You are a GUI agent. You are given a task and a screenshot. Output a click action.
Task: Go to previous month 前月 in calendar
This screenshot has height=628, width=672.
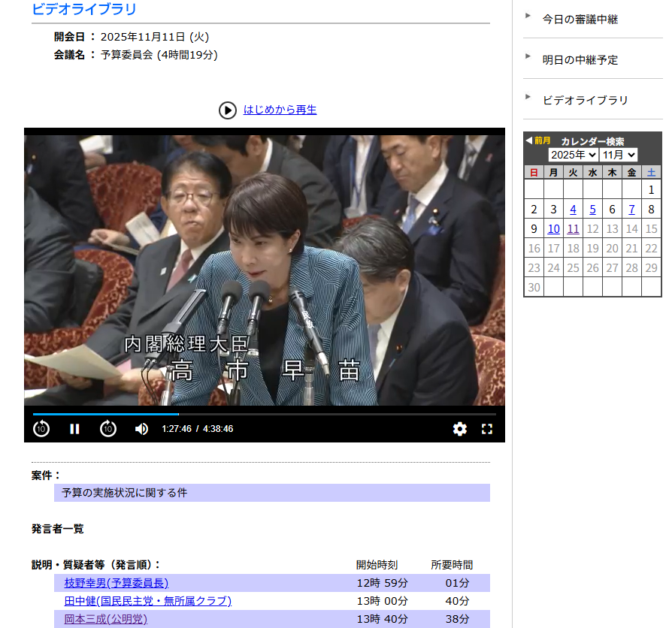pos(538,140)
